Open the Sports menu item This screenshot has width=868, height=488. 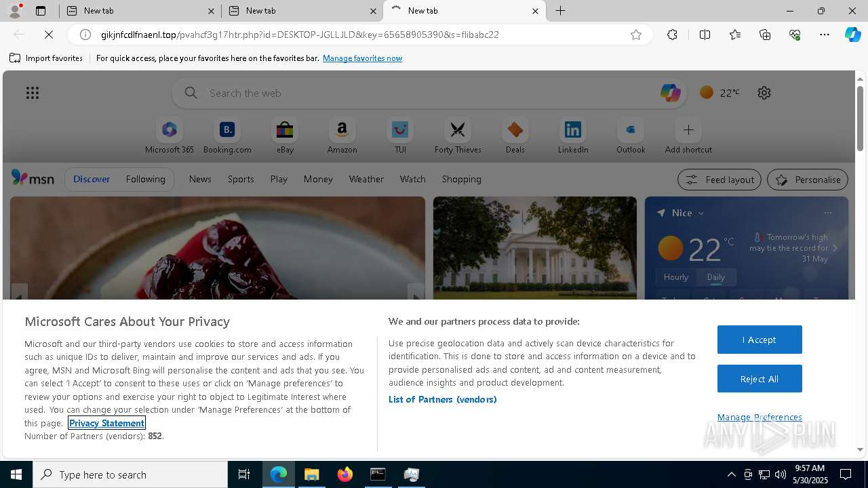241,179
